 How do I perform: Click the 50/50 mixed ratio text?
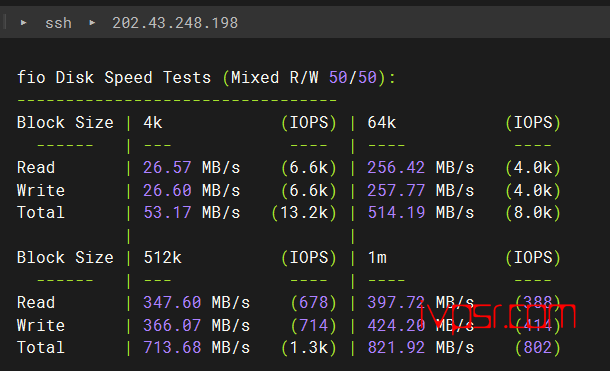pyautogui.click(x=353, y=77)
